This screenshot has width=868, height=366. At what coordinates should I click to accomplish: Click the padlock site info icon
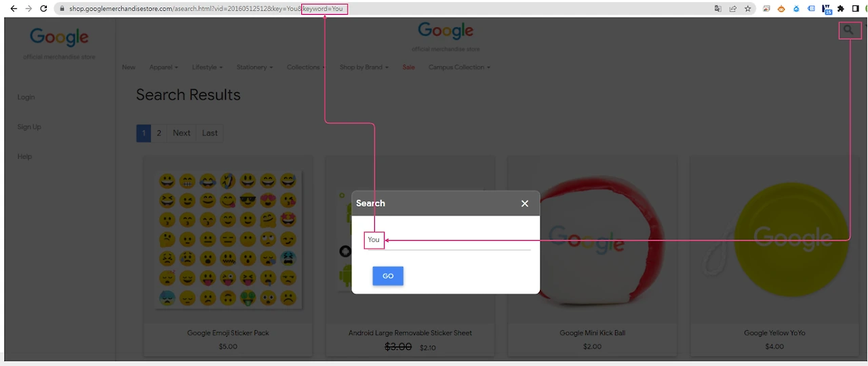pyautogui.click(x=62, y=9)
